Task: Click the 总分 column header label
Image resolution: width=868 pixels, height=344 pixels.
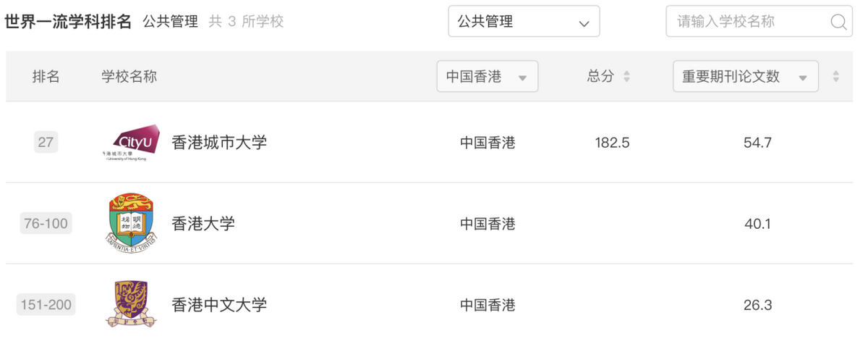Action: click(600, 77)
